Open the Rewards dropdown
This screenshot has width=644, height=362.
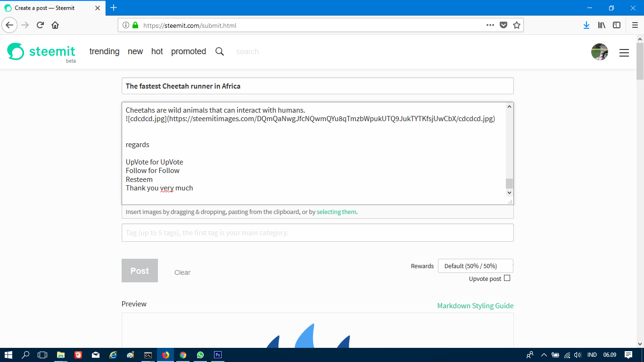(476, 266)
